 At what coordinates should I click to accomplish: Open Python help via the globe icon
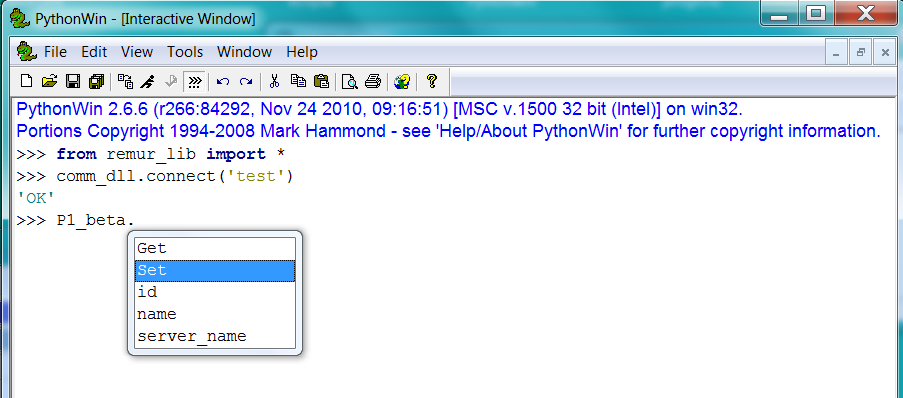(402, 81)
